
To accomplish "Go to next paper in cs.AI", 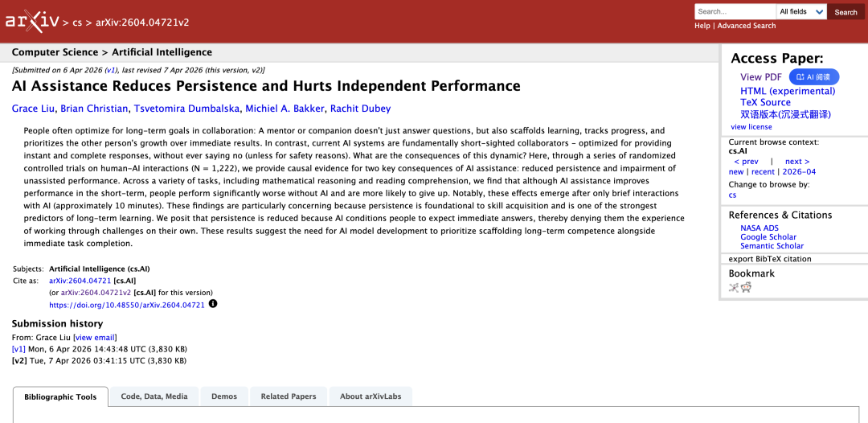I will coord(796,162).
